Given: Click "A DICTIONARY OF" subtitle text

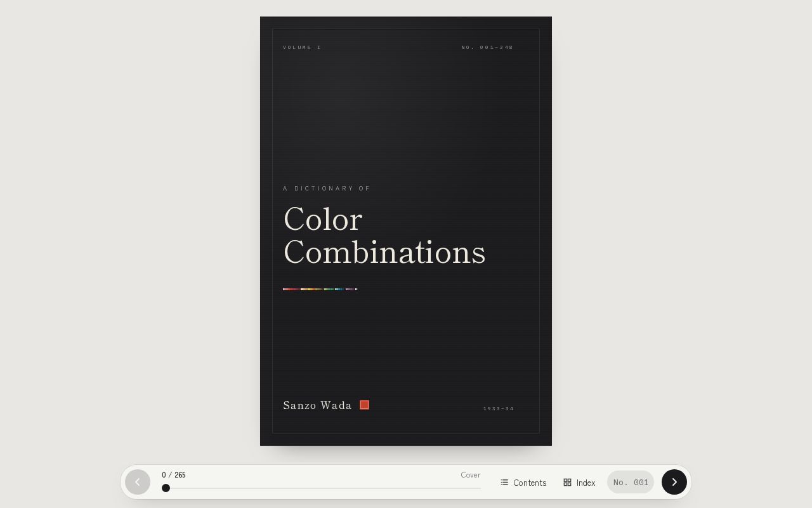Looking at the screenshot, I should pos(327,188).
